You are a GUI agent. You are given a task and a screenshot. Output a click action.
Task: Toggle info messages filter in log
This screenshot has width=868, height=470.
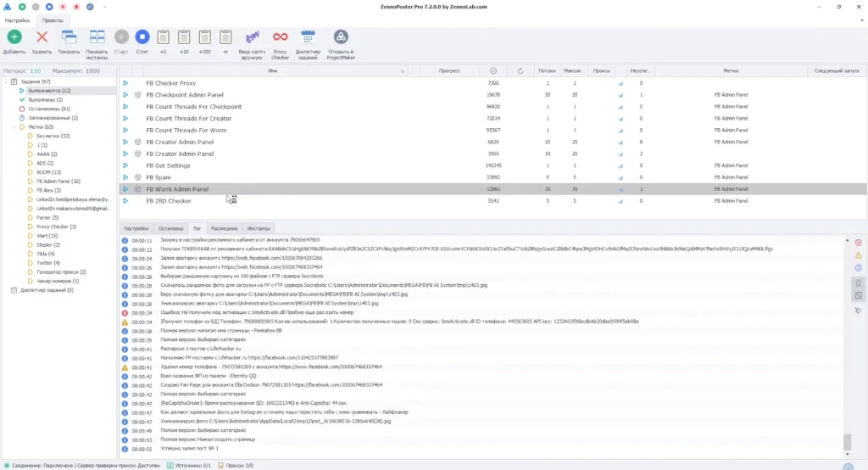pyautogui.click(x=858, y=268)
